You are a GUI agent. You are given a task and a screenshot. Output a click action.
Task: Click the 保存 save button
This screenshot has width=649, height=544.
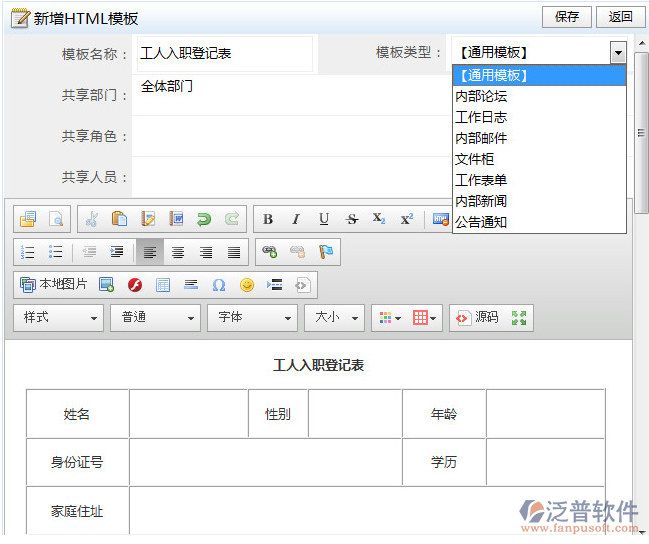pyautogui.click(x=566, y=17)
